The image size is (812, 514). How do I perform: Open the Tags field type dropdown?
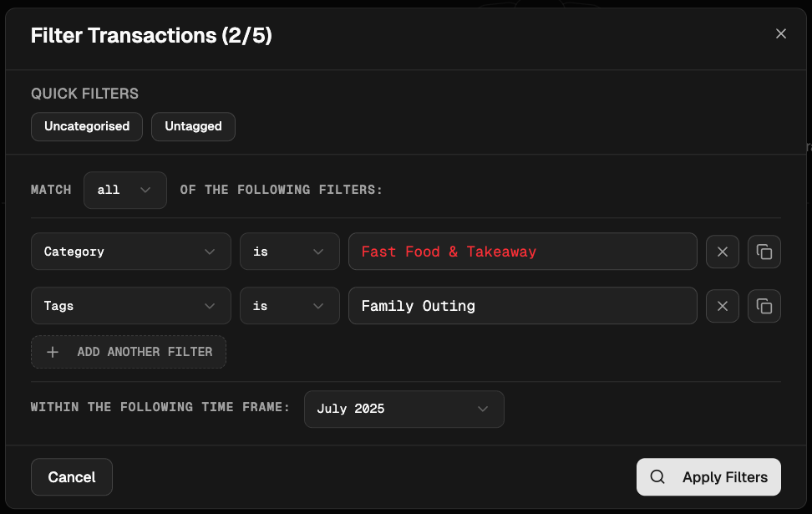coord(130,306)
